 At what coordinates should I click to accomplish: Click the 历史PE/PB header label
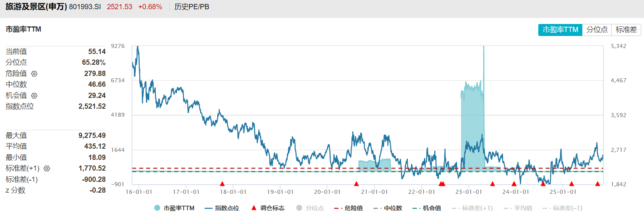(x=192, y=7)
